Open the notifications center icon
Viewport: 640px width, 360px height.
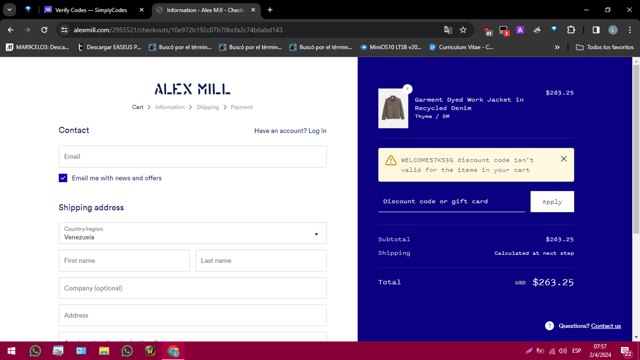point(626,351)
